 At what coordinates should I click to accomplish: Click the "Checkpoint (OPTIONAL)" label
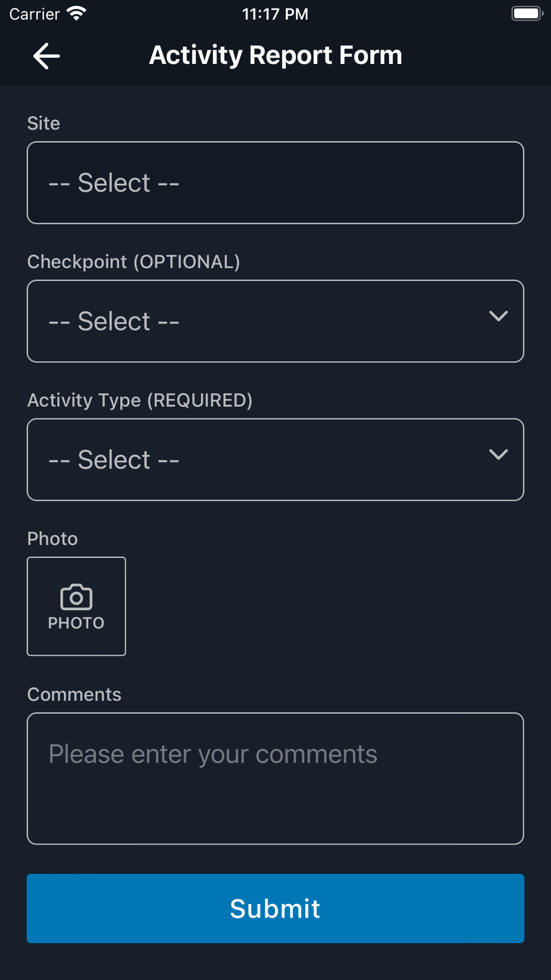tap(133, 262)
